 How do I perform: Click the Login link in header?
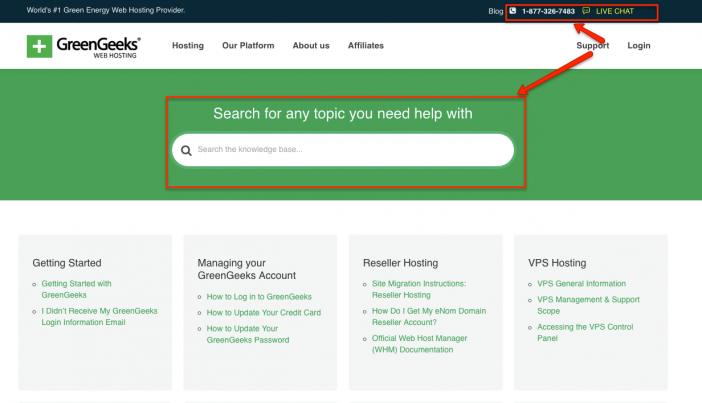point(638,46)
